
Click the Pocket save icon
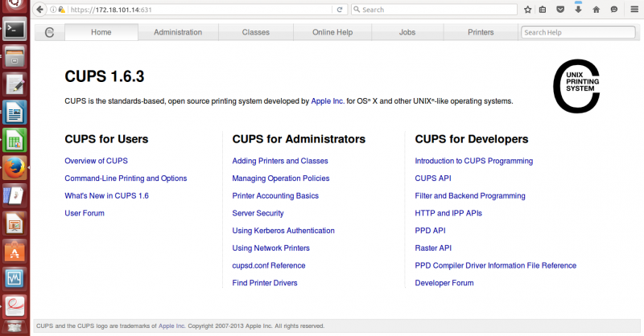tap(560, 10)
